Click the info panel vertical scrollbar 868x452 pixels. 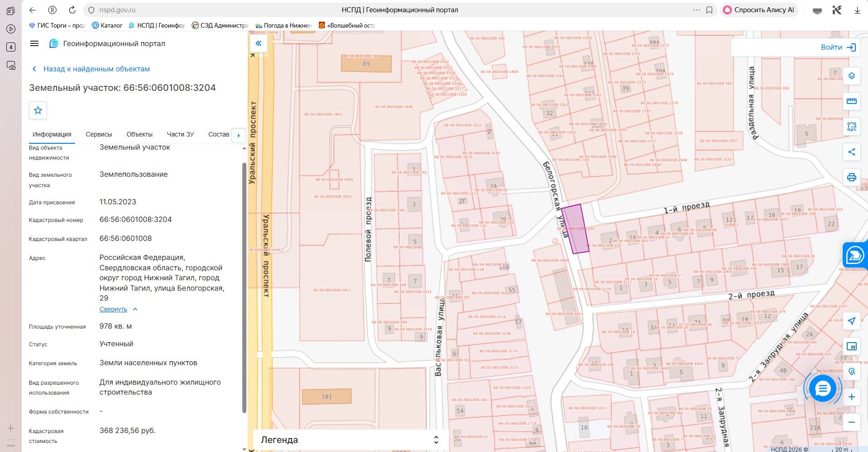pos(244,287)
